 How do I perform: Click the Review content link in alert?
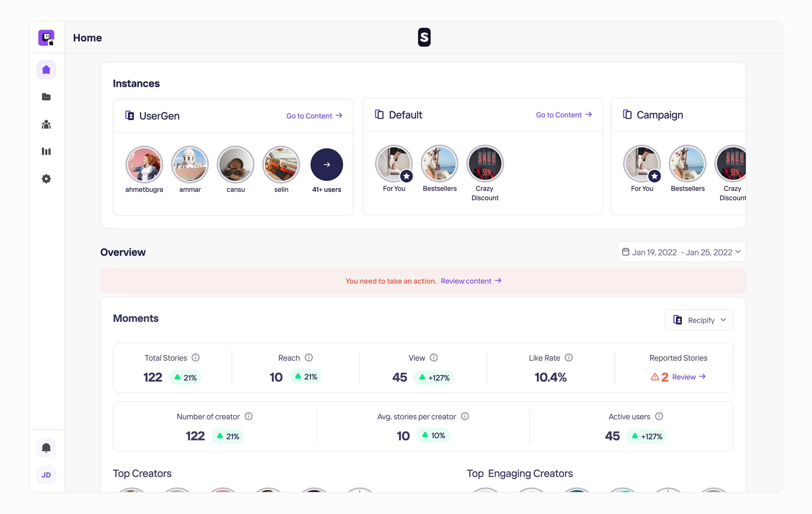tap(471, 281)
